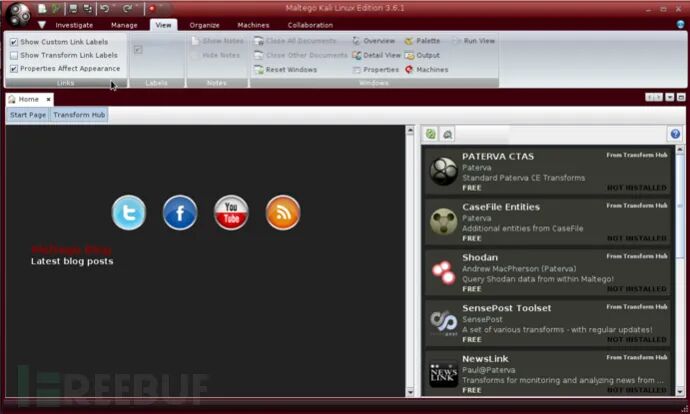Click the Save All quick toolbar icon

88,9
